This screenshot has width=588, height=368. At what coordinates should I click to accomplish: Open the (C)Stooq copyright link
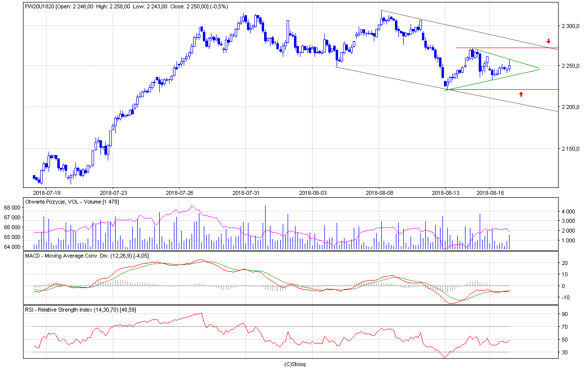tap(294, 364)
